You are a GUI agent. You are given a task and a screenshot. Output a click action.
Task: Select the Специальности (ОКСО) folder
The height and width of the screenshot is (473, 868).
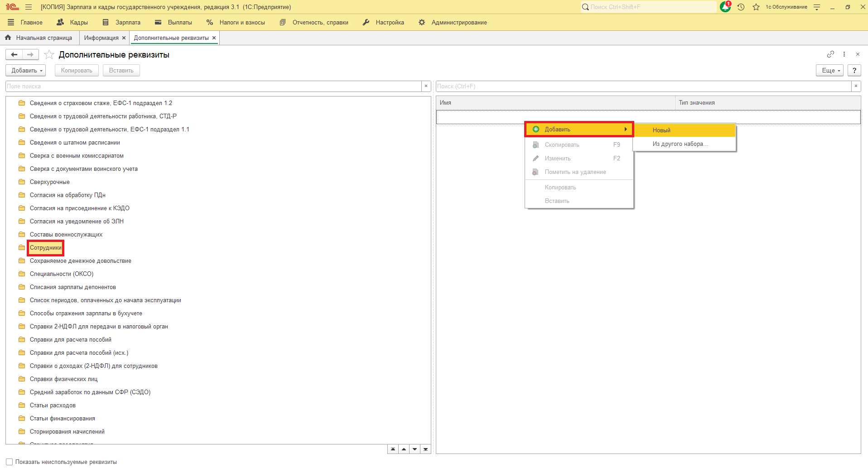(x=62, y=274)
